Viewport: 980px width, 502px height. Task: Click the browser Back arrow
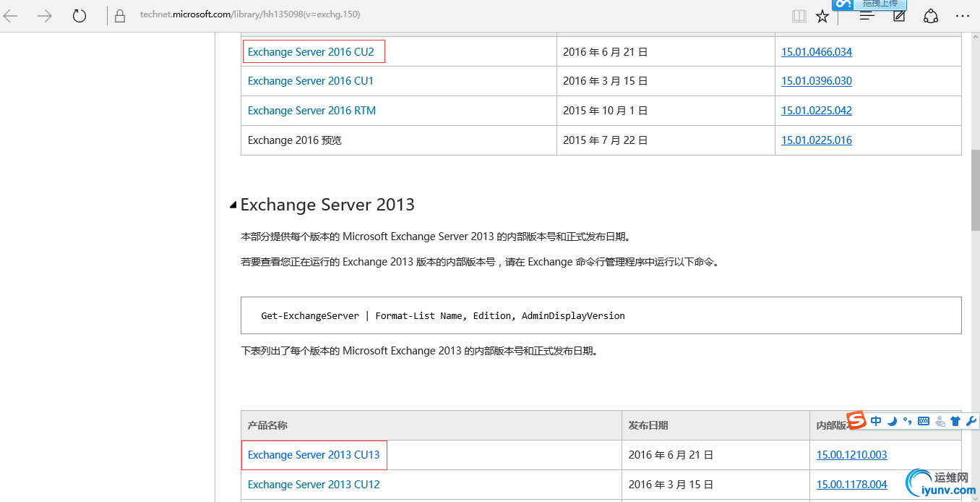pos(11,16)
